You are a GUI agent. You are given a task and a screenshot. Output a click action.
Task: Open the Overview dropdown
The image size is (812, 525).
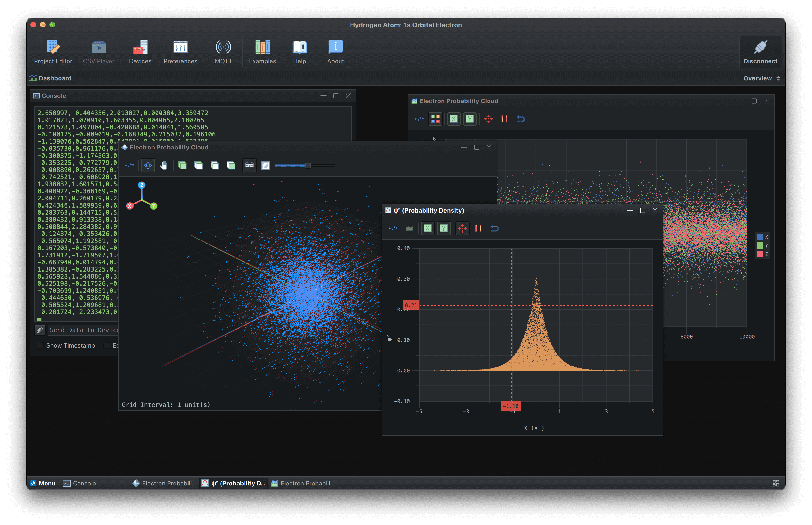[761, 78]
